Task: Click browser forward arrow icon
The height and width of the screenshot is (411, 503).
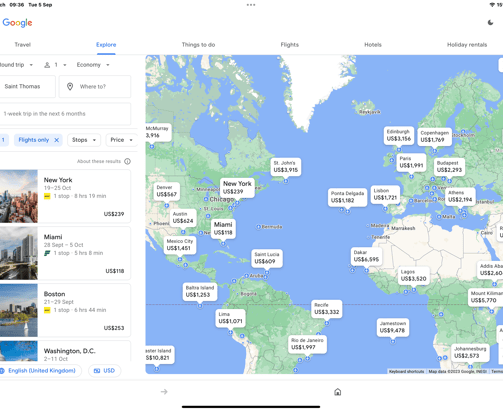Action: coord(164,392)
